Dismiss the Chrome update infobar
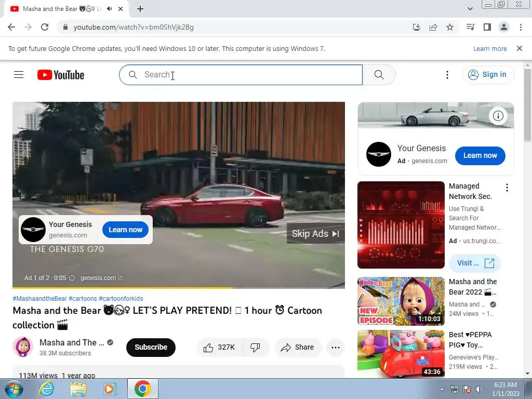Image resolution: width=532 pixels, height=399 pixels. point(520,48)
